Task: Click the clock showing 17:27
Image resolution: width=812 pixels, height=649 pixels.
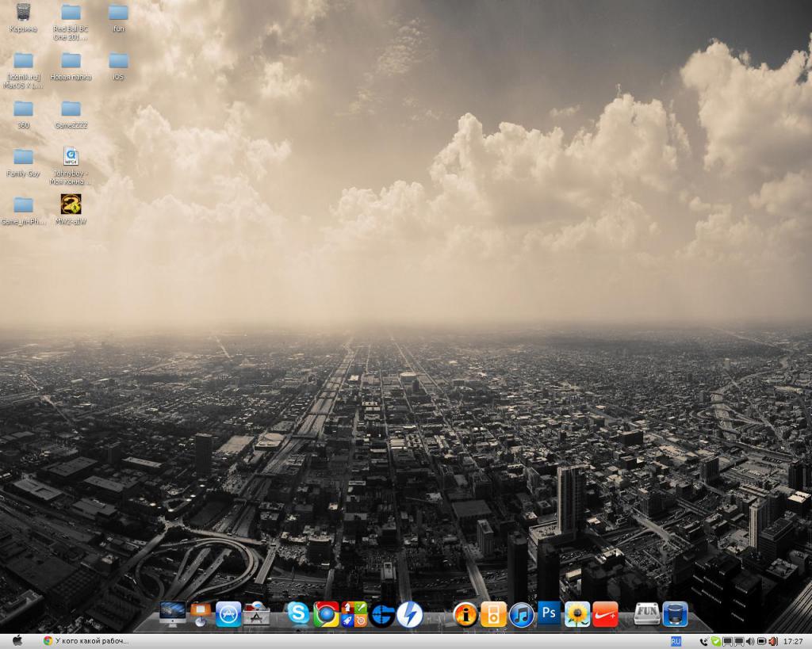Action: click(x=793, y=640)
